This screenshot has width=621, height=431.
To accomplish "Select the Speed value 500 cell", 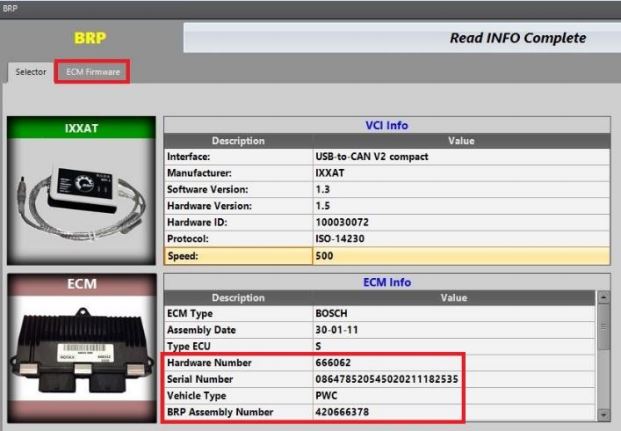I will (460, 256).
